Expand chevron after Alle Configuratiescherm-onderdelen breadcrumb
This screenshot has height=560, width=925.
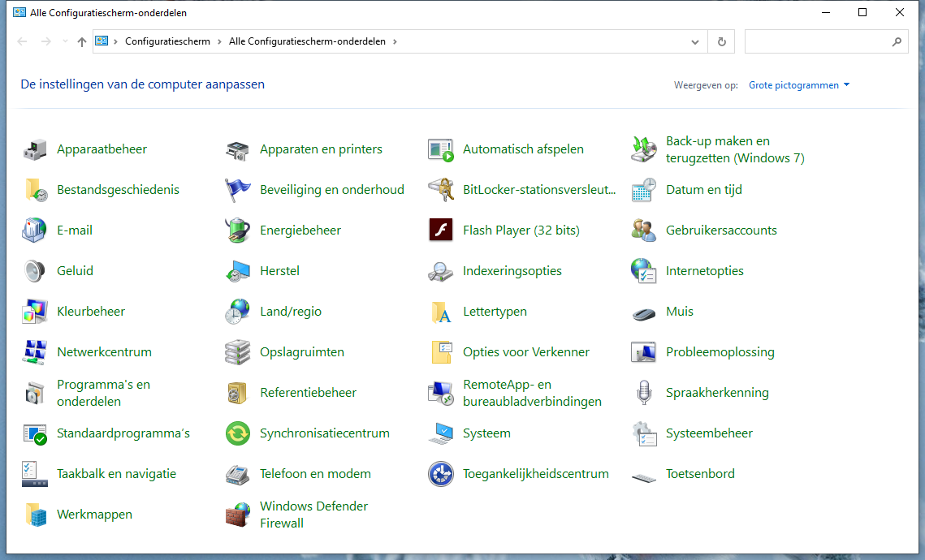pyautogui.click(x=395, y=41)
